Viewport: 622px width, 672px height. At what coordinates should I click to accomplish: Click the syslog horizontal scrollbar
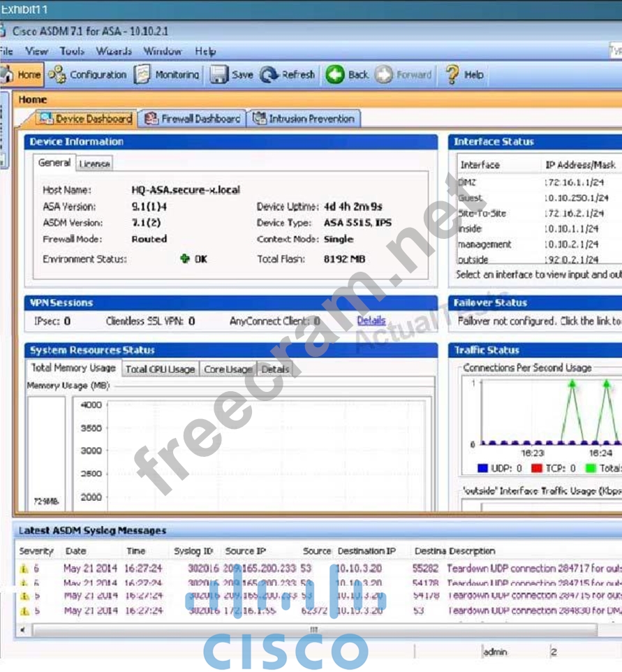click(x=313, y=629)
